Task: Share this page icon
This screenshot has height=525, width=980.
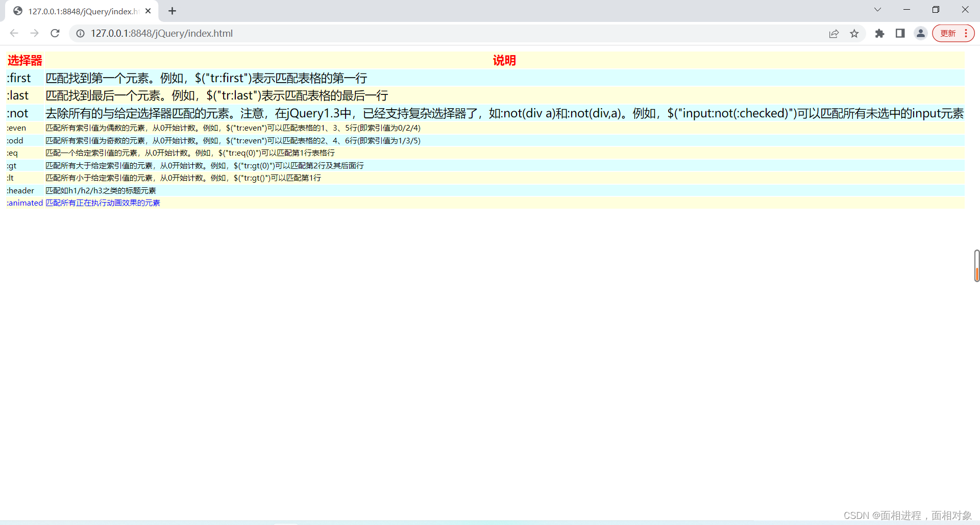Action: click(834, 34)
